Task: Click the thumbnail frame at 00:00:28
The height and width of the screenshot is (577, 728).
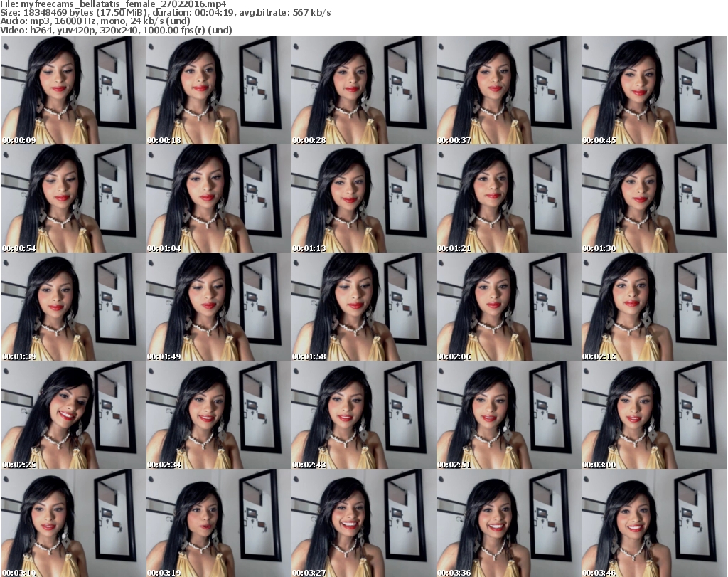Action: tap(363, 90)
